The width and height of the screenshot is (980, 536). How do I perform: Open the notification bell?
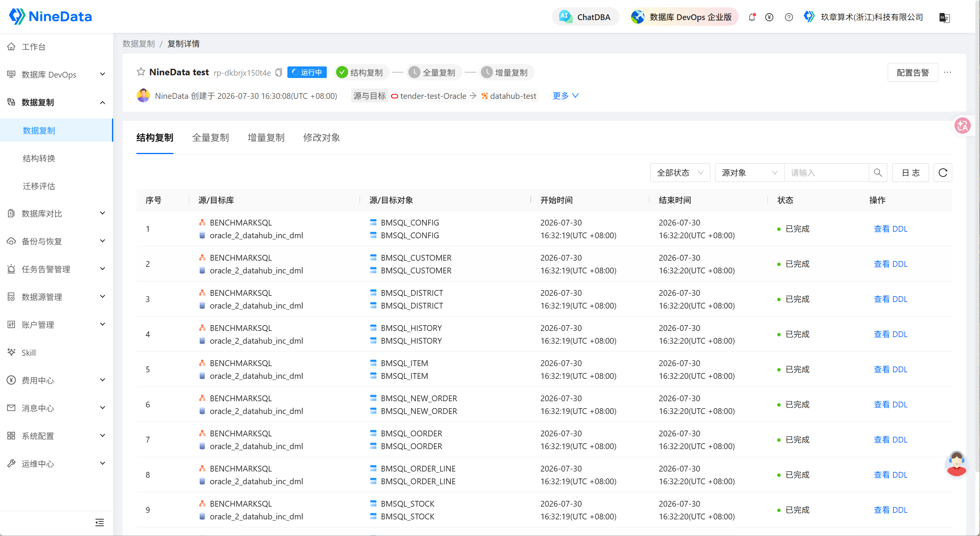tap(752, 17)
